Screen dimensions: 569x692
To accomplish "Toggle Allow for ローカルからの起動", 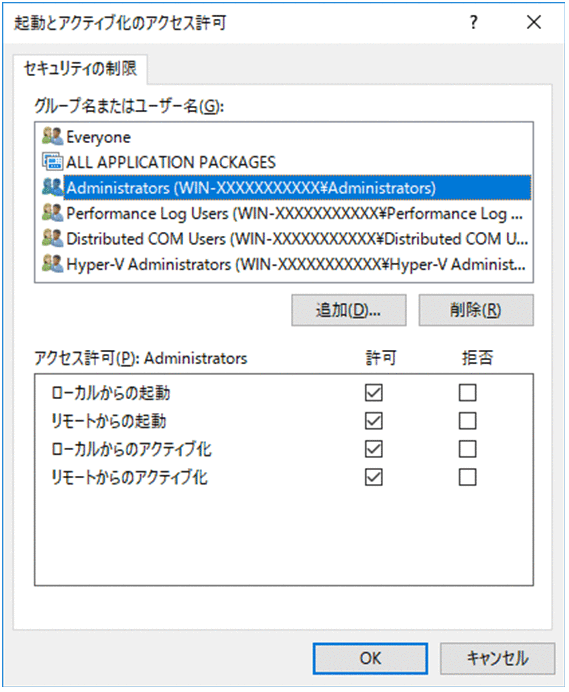I will (373, 392).
